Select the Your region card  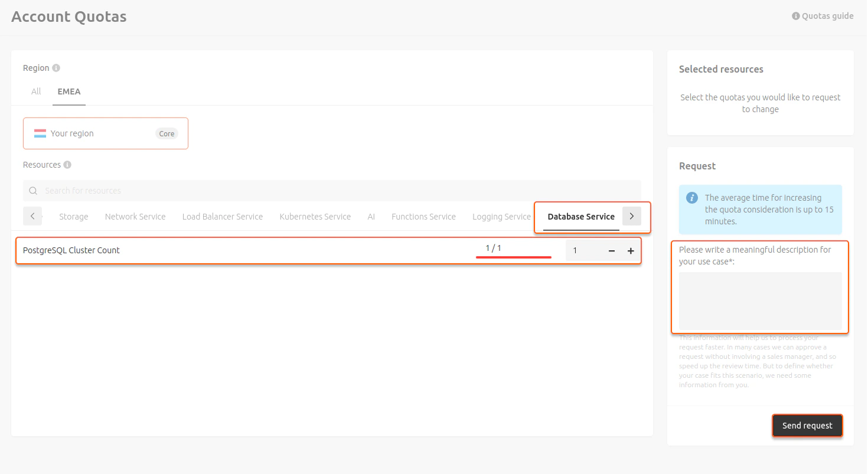(x=105, y=133)
